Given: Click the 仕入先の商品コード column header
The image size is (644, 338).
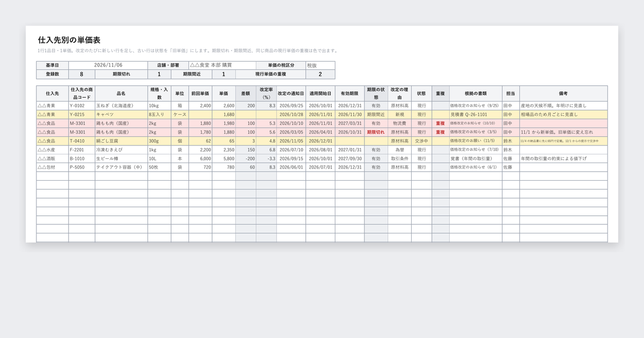Looking at the screenshot, I should [82, 93].
